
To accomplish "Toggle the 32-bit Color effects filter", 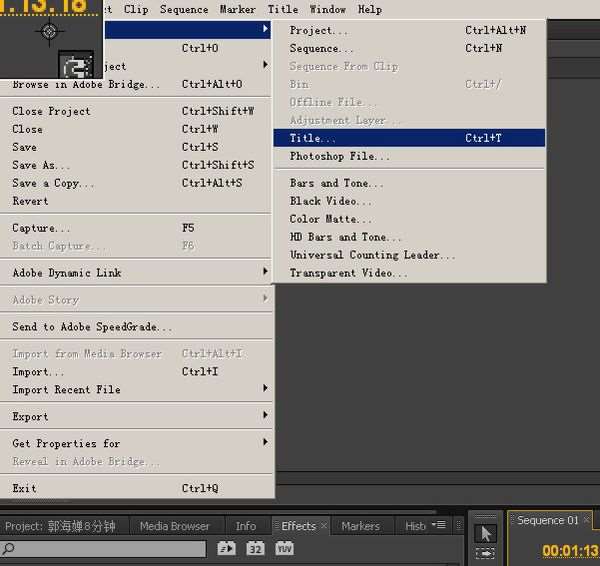I will pos(255,548).
